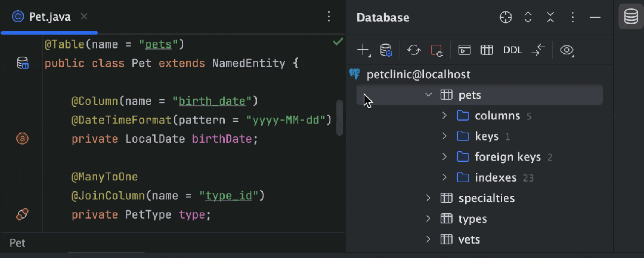644x258 pixels.
Task: Click the attribute gutter icon beside birthDate
Action: [x=22, y=139]
